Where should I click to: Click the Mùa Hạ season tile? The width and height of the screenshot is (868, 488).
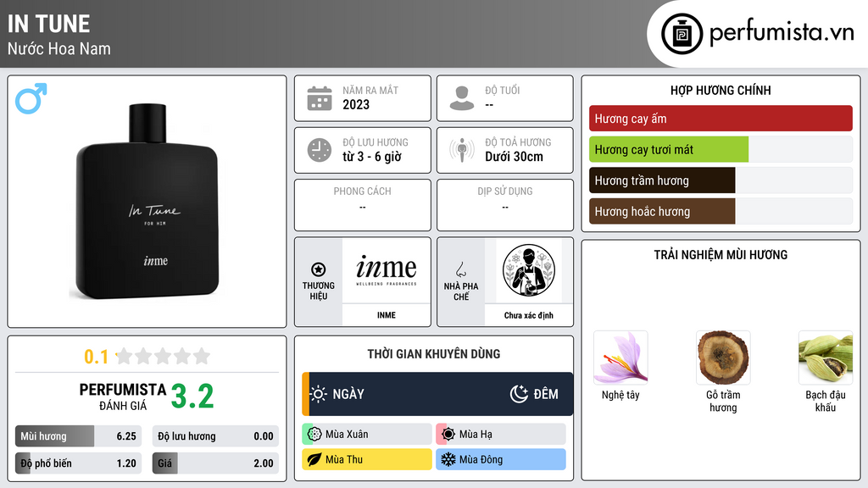(x=500, y=435)
